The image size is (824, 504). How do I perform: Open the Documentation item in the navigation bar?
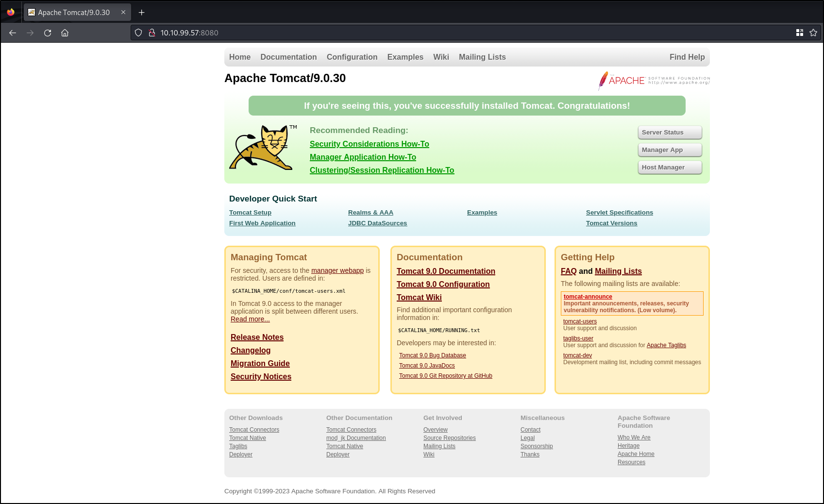288,57
